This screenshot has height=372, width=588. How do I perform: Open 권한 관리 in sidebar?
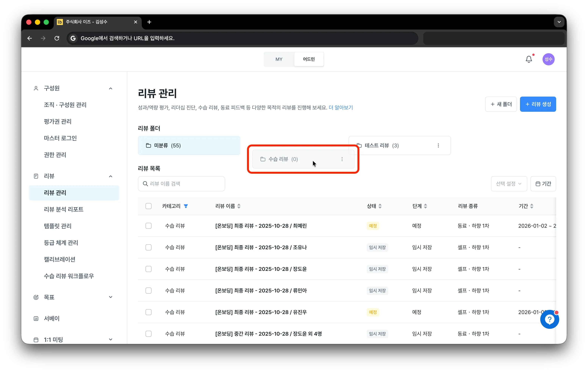click(x=55, y=155)
